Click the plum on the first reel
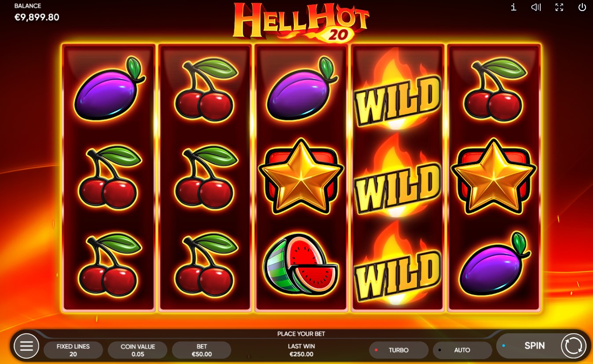 pos(109,89)
